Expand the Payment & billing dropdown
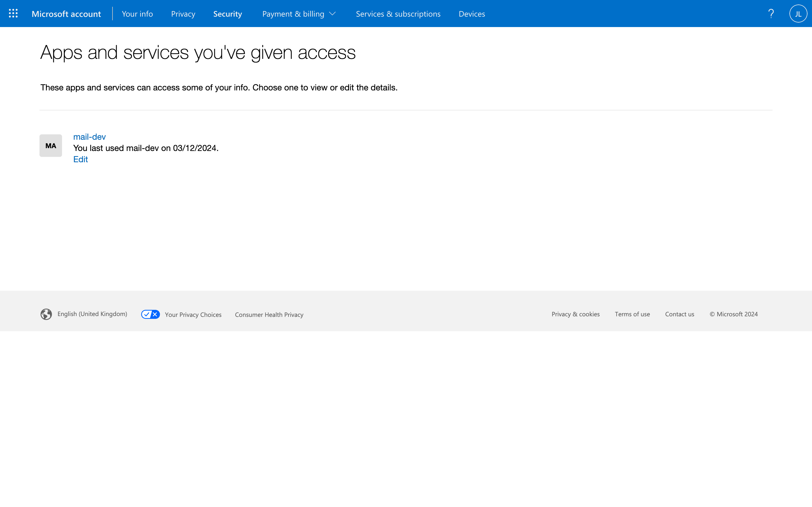 click(x=299, y=14)
